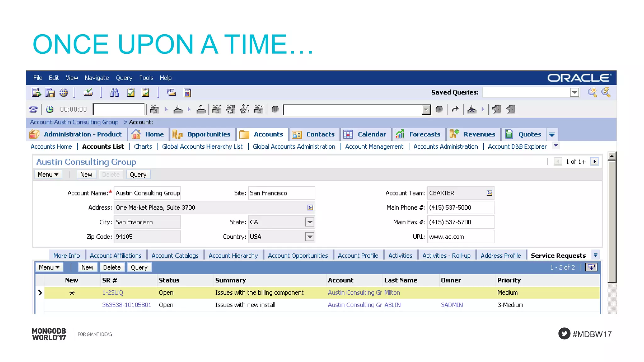Viewport: 644px width, 362px height.
Task: Click the Query button under Austin Consulting Group
Action: pos(138,175)
